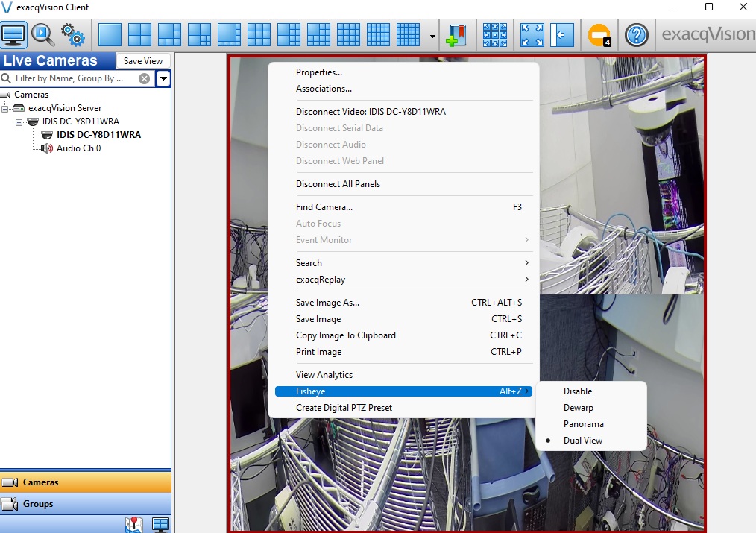Click the exacqVision app logo icon
Image resolution: width=756 pixels, height=533 pixels.
(x=7, y=7)
